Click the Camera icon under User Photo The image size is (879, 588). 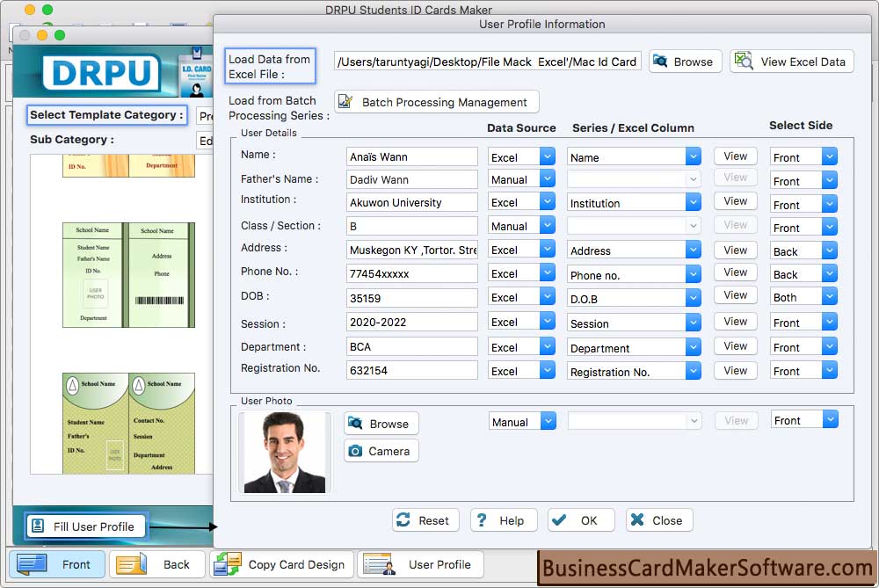coord(355,451)
